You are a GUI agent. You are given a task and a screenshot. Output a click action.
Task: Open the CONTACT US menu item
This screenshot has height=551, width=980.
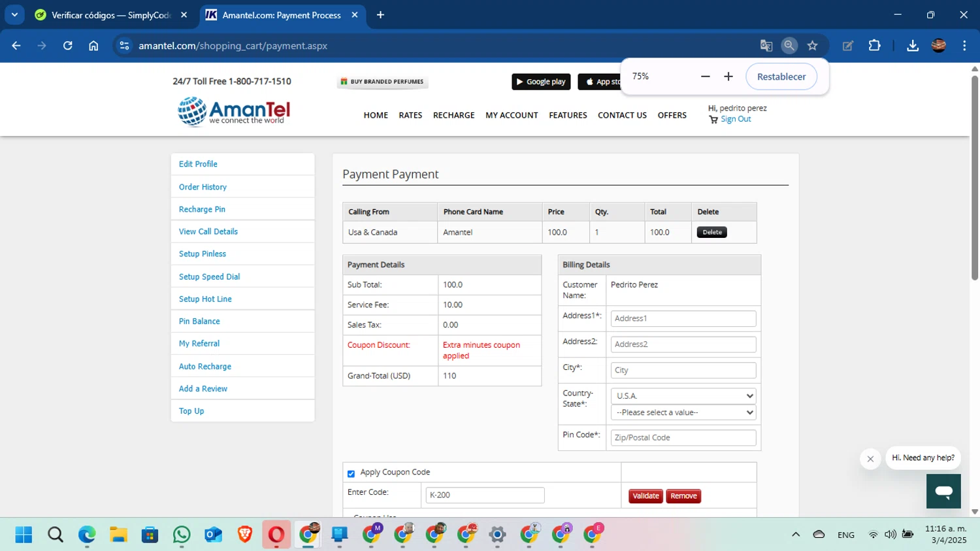click(x=622, y=115)
